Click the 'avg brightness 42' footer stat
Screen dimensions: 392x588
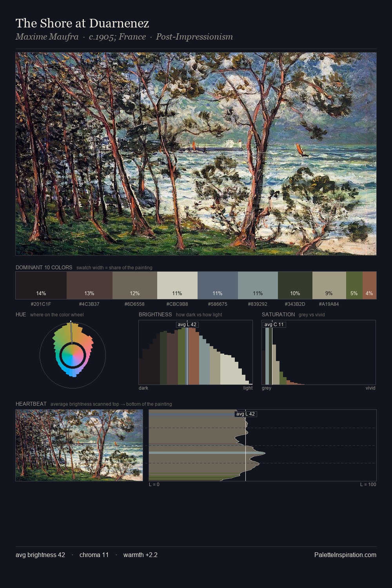(40, 555)
